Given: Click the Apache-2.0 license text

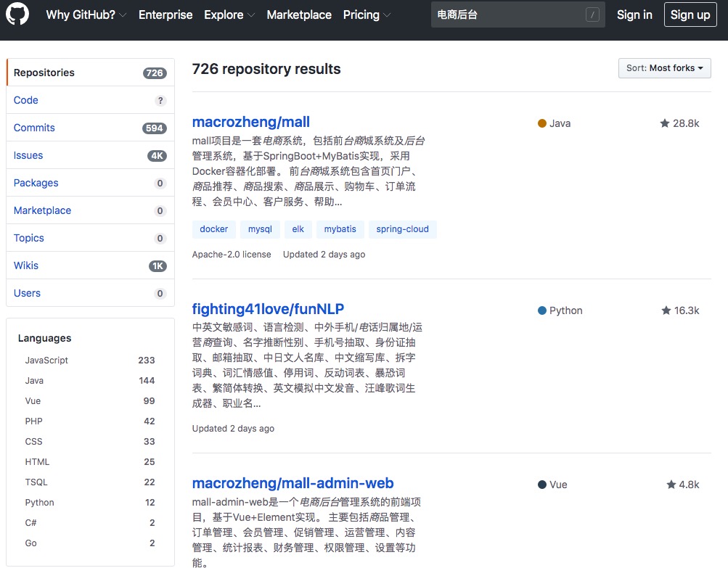Looking at the screenshot, I should point(232,255).
